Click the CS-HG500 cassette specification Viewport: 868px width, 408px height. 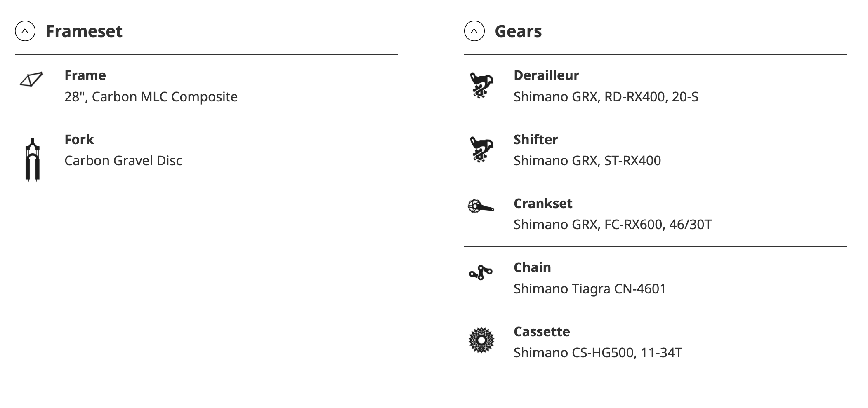[x=598, y=353]
